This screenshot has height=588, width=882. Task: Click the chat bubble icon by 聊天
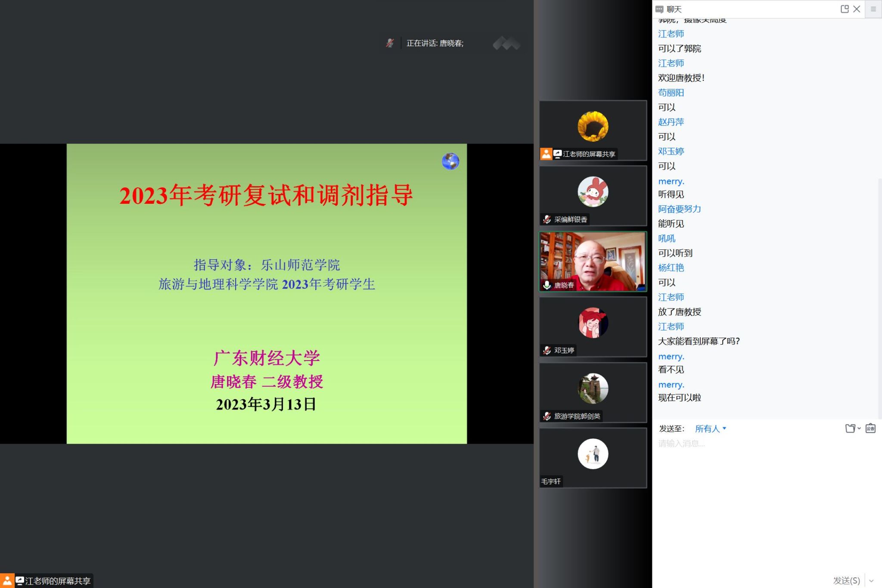(659, 9)
